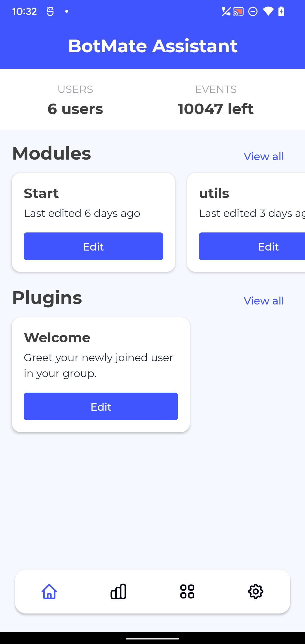Image resolution: width=305 pixels, height=644 pixels.
Task: View all Plugins
Action: pyautogui.click(x=263, y=301)
